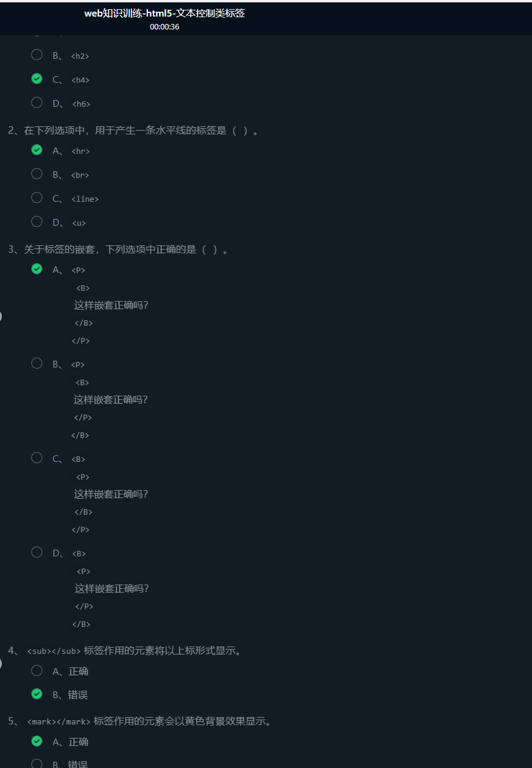
Task: Select option D <h6> for question 1
Action: (36, 102)
